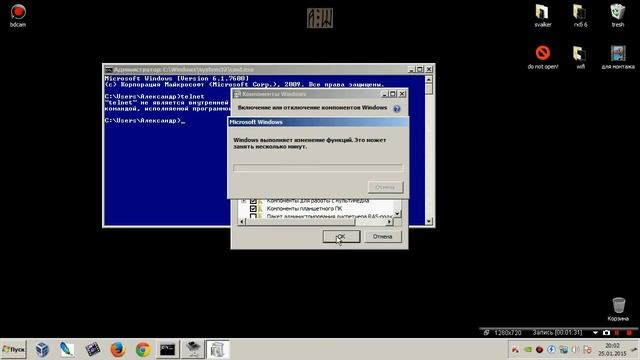This screenshot has height=360, width=640.
Task: Click left arrow of components horizontal scrollbar
Action: pyautogui.click(x=242, y=222)
